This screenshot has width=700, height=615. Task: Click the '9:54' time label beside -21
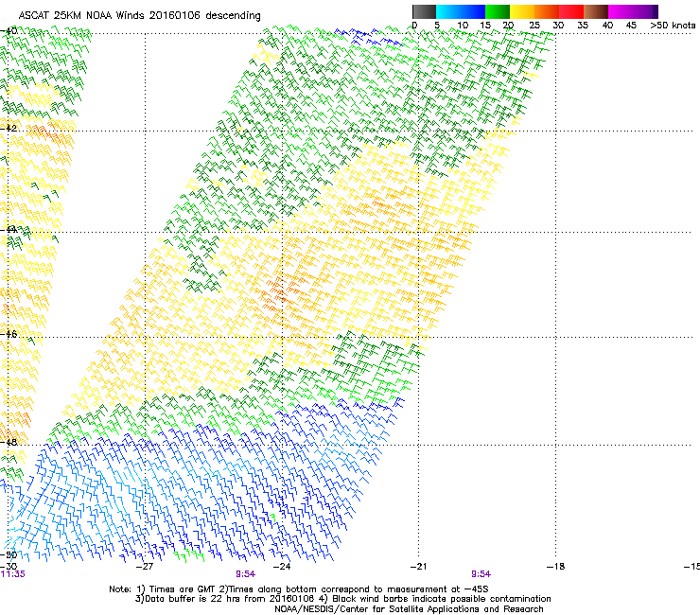(481, 574)
